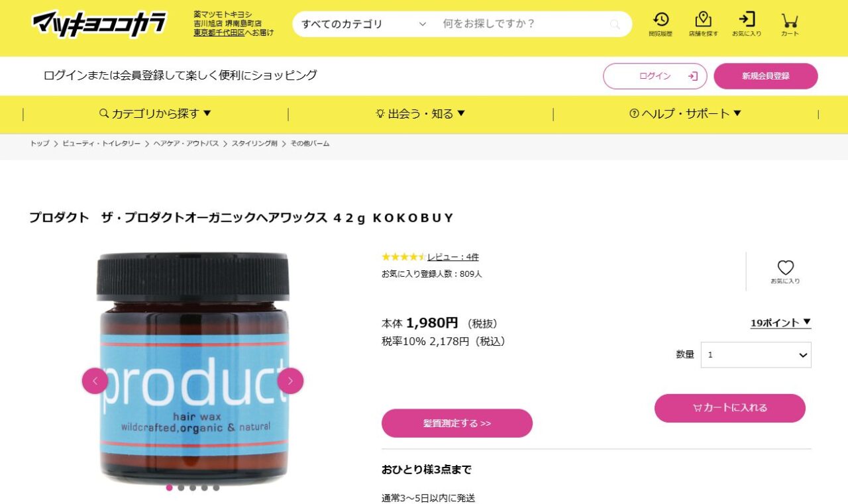Click the 何をお探しですか search field
848x504 pixels.
pyautogui.click(x=523, y=25)
